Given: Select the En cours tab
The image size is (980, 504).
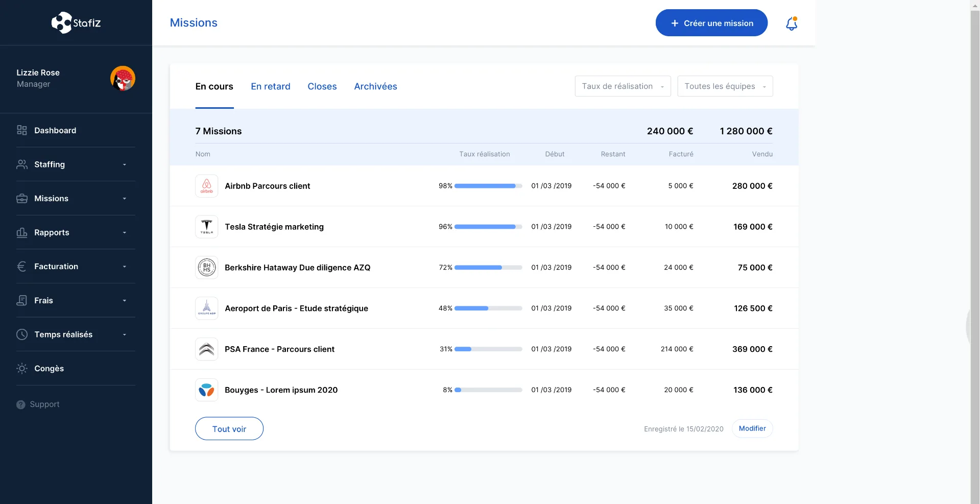Looking at the screenshot, I should pyautogui.click(x=214, y=86).
